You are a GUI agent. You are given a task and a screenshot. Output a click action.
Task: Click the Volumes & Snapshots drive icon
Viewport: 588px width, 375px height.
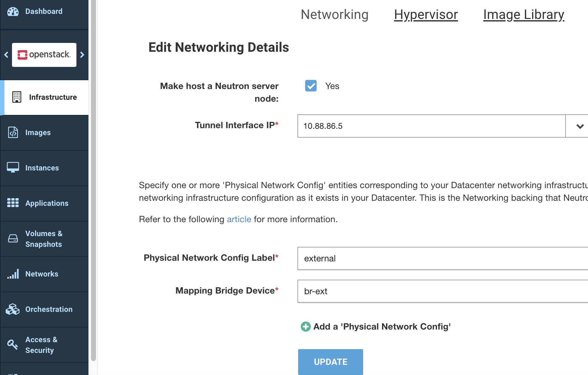(13, 239)
